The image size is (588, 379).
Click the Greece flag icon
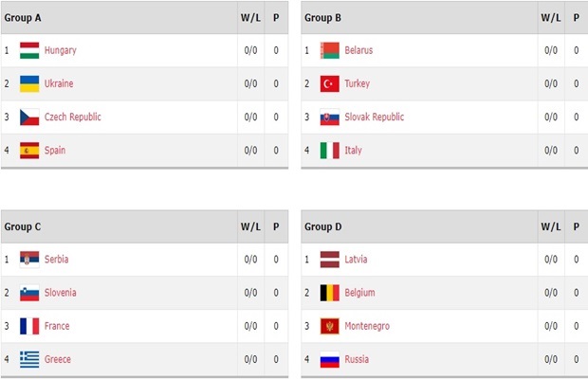tap(29, 359)
